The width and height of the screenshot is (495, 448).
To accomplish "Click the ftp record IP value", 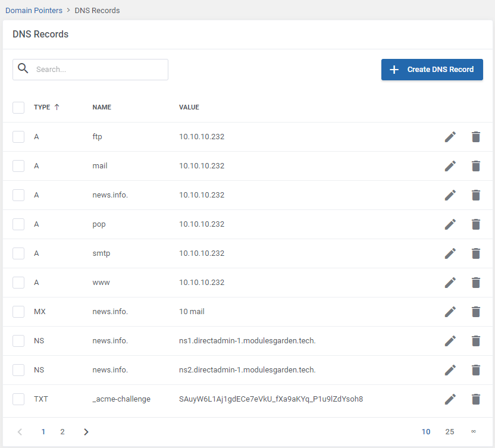I will [202, 137].
